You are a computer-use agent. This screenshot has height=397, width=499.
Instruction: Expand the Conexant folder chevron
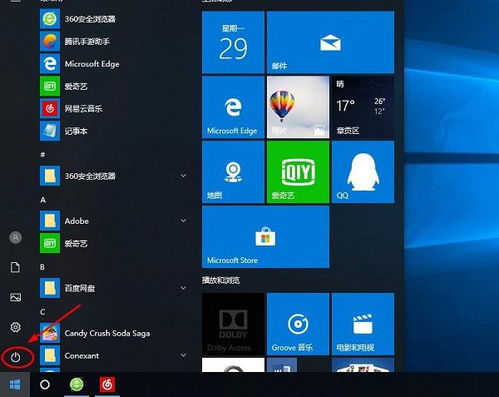pyautogui.click(x=183, y=356)
